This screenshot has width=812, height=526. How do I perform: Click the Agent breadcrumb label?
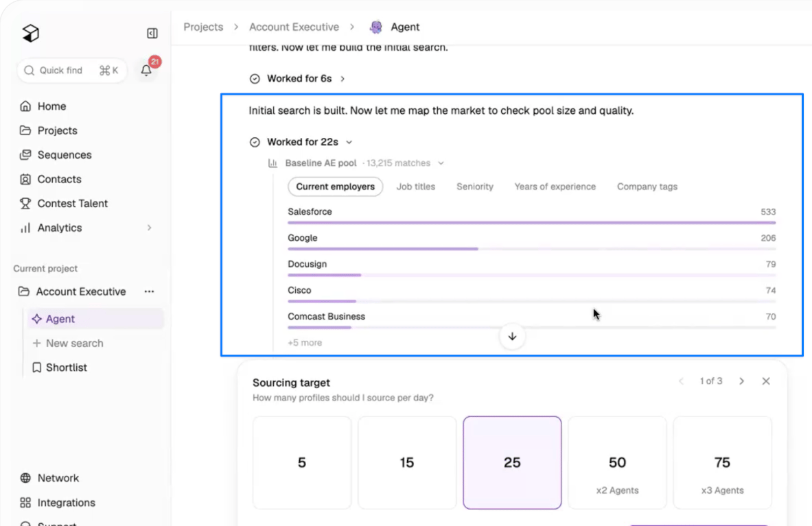405,27
